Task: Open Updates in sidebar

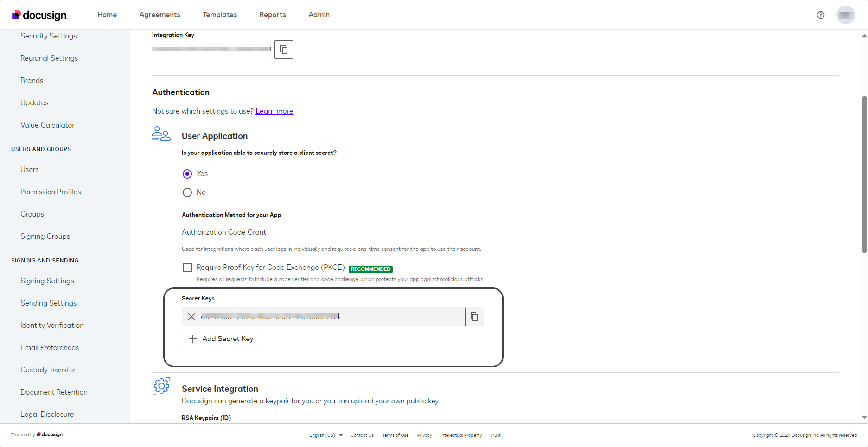Action: click(x=34, y=103)
